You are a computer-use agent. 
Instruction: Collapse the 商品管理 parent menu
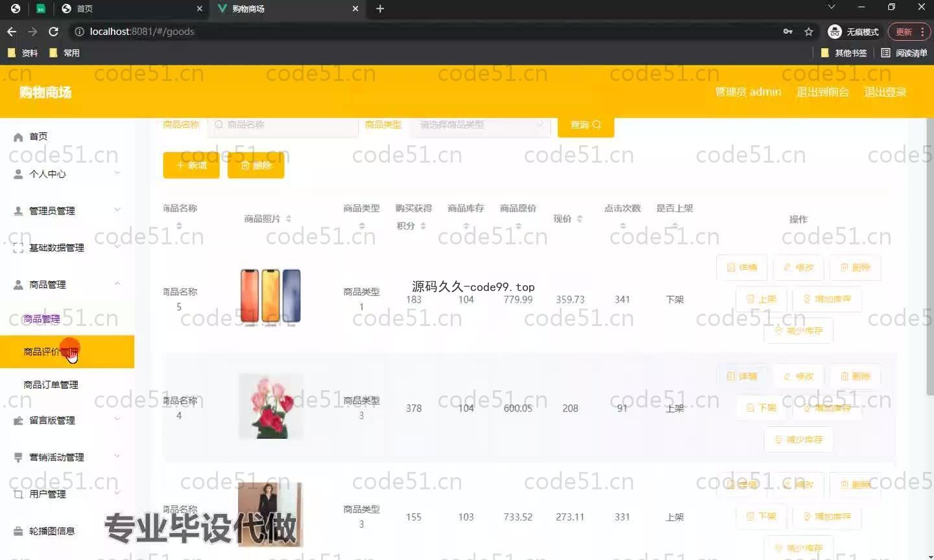[67, 285]
